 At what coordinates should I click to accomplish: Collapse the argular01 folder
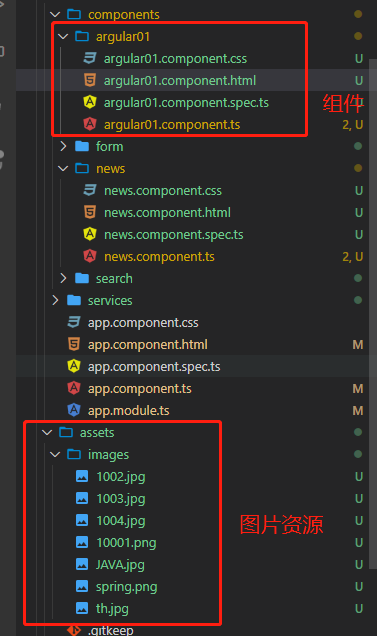(x=63, y=37)
